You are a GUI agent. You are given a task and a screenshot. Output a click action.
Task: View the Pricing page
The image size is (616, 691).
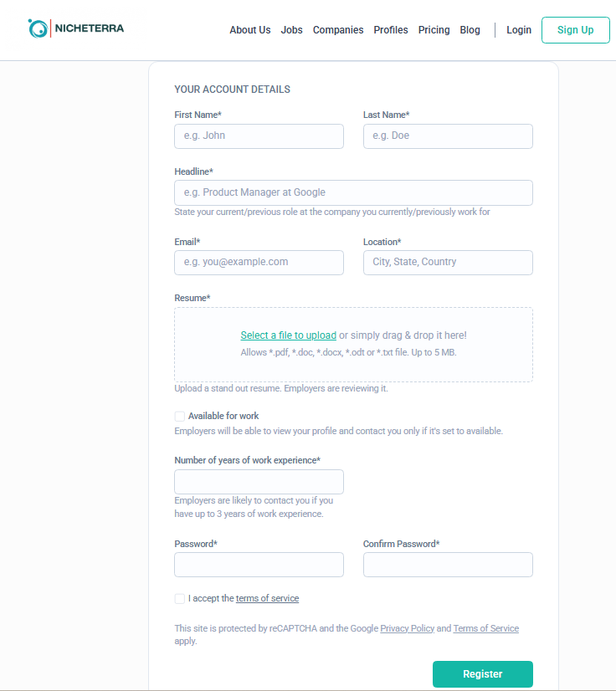[434, 30]
